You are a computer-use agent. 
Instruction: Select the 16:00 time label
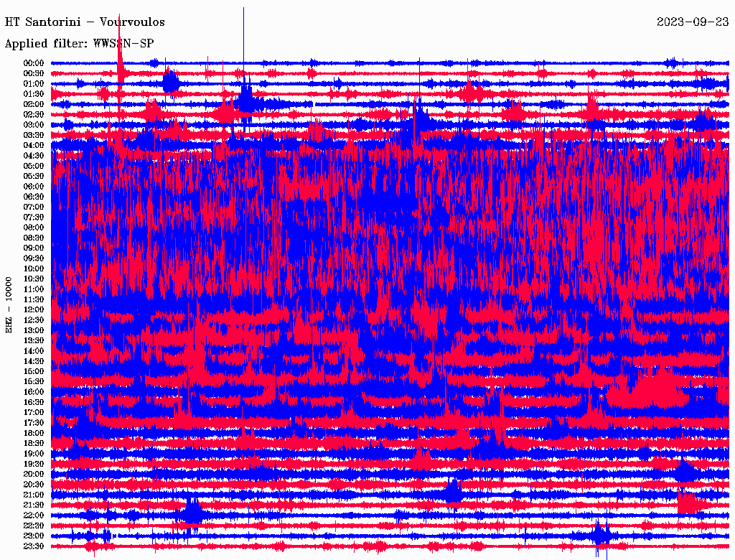click(x=33, y=392)
